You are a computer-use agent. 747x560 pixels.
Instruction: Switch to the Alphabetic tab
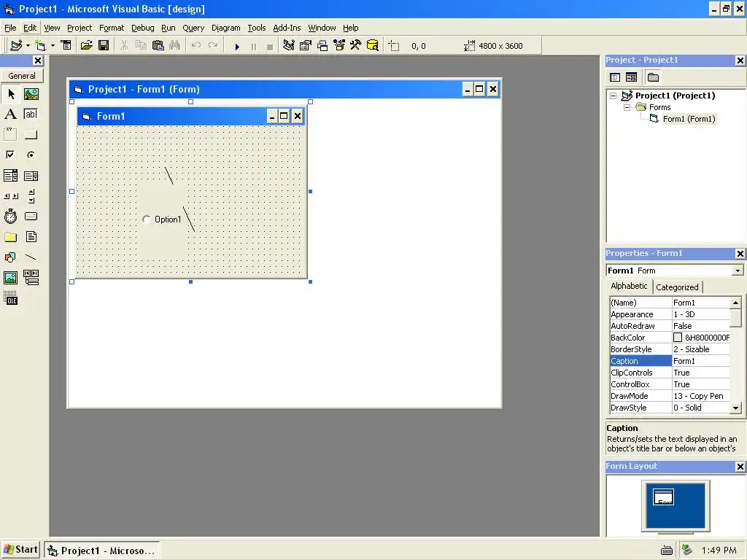point(629,286)
